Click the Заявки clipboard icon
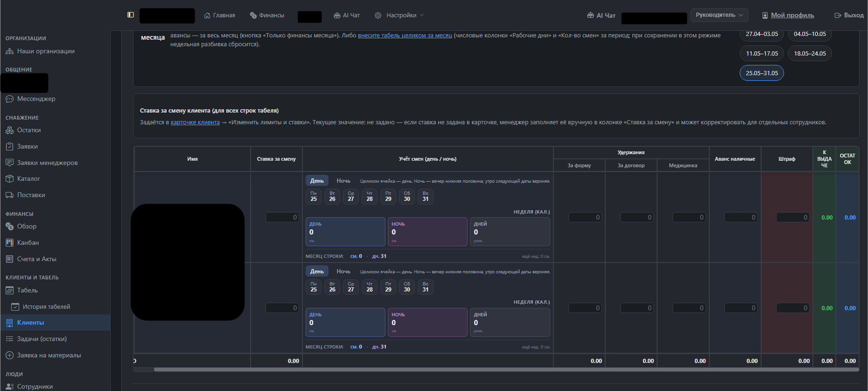Screen dimensions: 868x391 [x=9, y=146]
